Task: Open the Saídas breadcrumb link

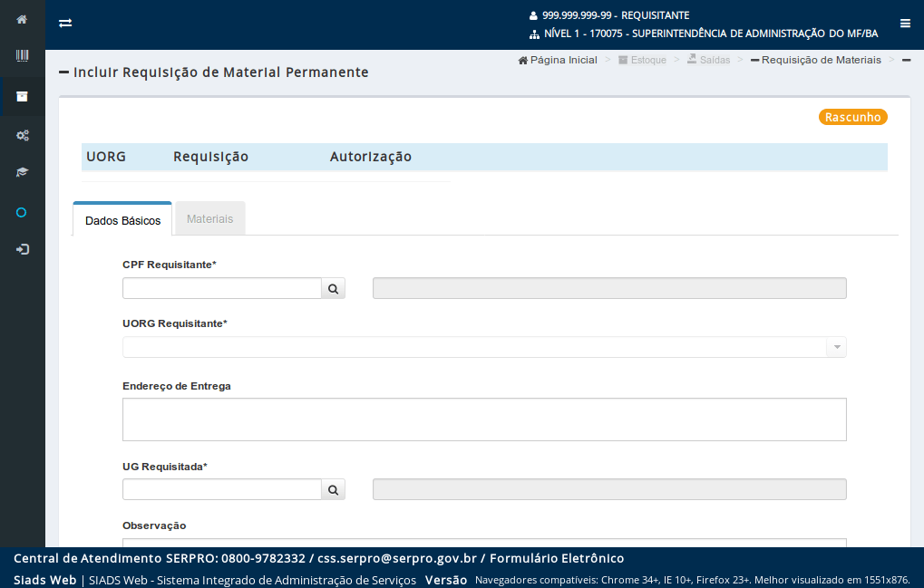Action: tap(708, 60)
